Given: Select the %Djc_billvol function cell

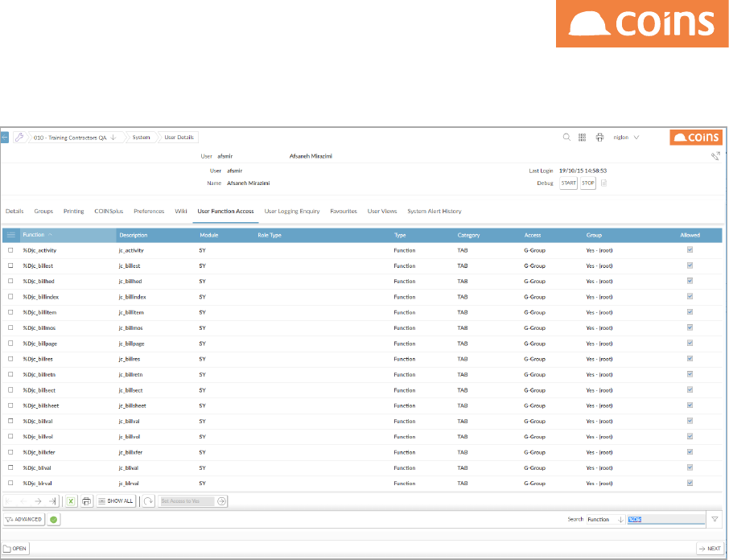Looking at the screenshot, I should 38,437.
